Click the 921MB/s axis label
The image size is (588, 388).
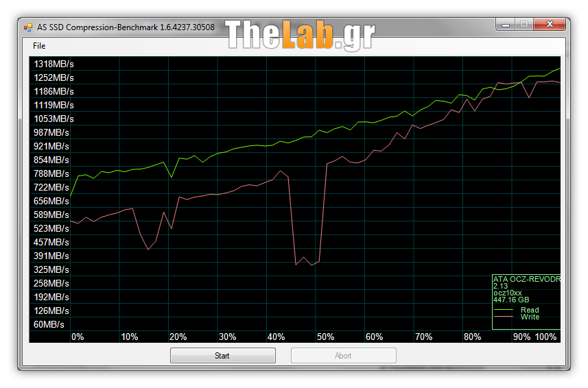(x=51, y=147)
